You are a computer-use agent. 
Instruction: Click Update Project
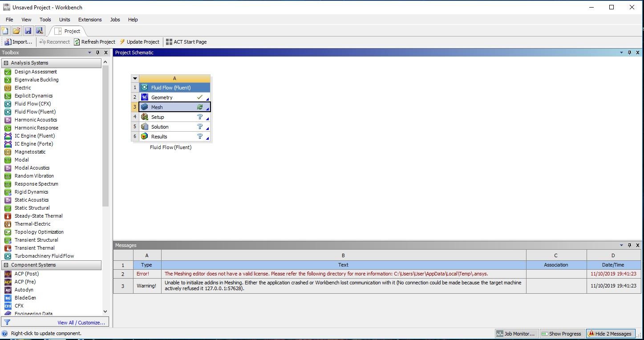coord(139,42)
